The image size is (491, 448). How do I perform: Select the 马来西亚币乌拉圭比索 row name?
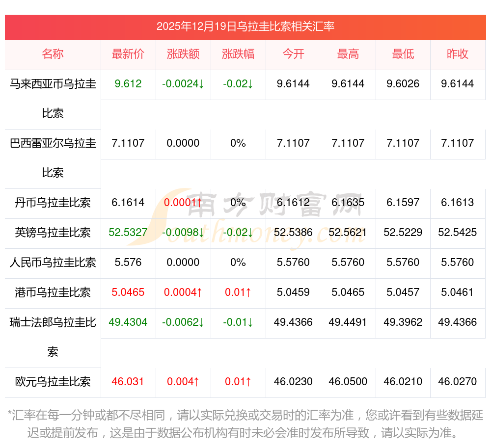point(53,98)
